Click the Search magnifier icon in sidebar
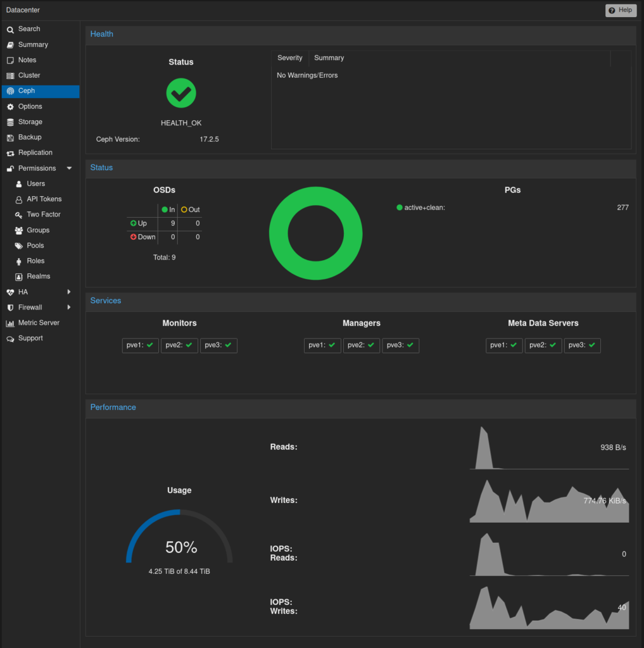Screen dimensions: 644x648 coord(10,29)
